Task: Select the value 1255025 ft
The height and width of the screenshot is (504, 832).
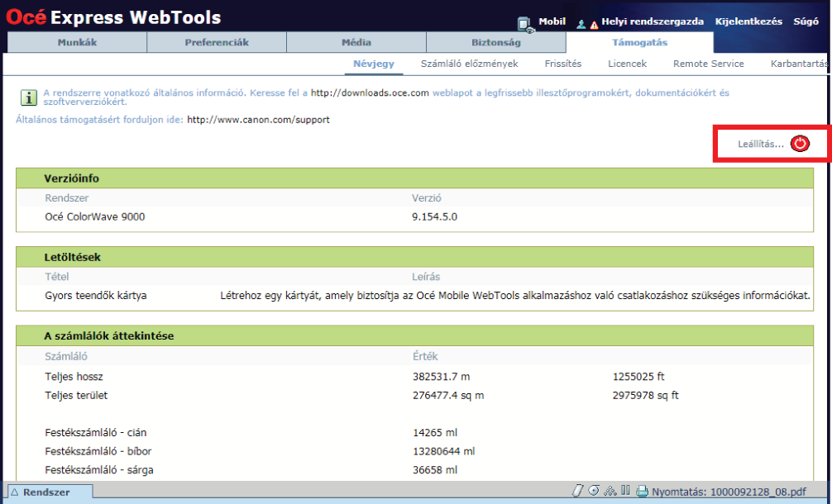Action: [638, 377]
